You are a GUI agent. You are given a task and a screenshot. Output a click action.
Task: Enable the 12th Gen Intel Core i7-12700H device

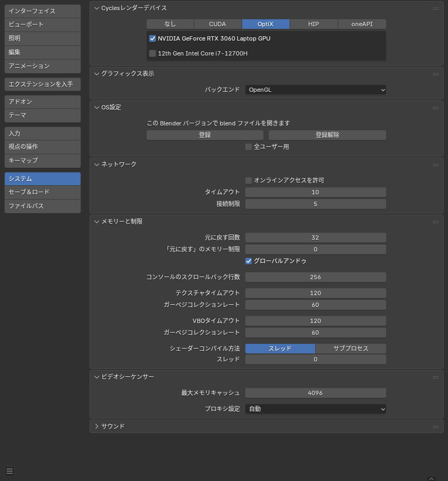coord(153,53)
